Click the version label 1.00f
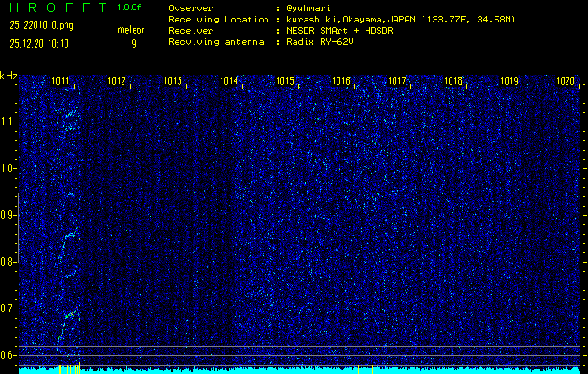588x374 pixels. pos(129,7)
